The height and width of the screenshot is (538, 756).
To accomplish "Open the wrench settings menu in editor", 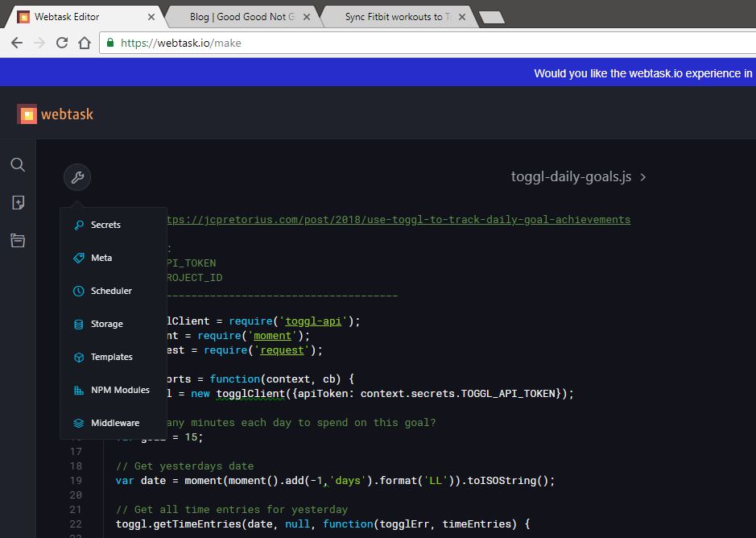I will [x=76, y=176].
